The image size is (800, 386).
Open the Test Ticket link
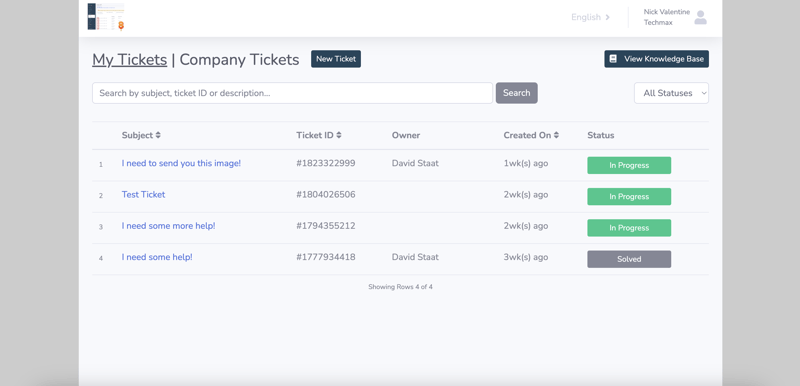pyautogui.click(x=143, y=194)
